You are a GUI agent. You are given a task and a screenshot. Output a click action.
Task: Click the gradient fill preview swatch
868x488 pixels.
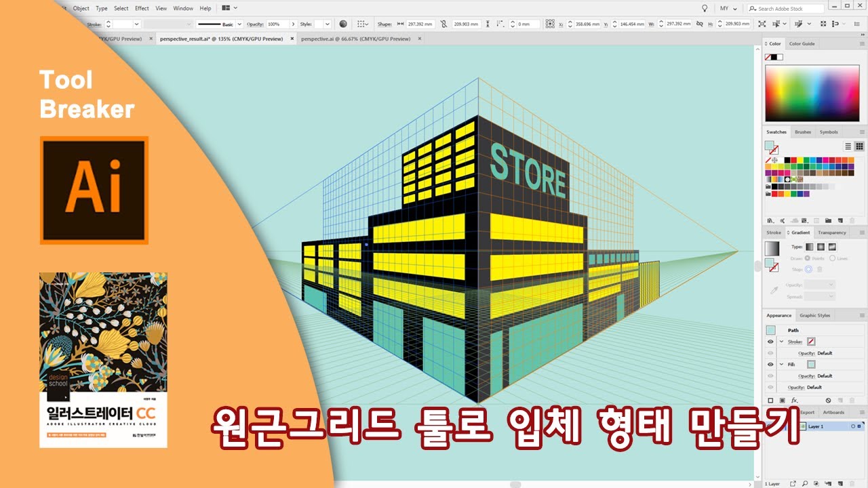tap(772, 248)
